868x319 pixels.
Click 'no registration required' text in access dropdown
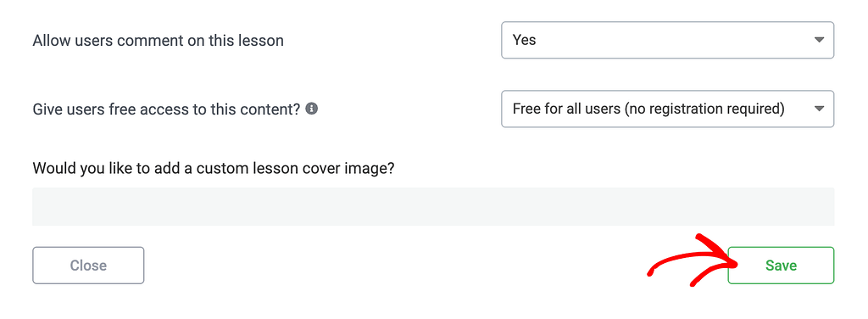(x=705, y=109)
